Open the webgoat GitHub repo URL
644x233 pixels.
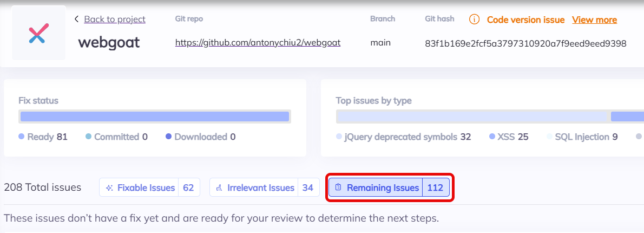point(258,43)
